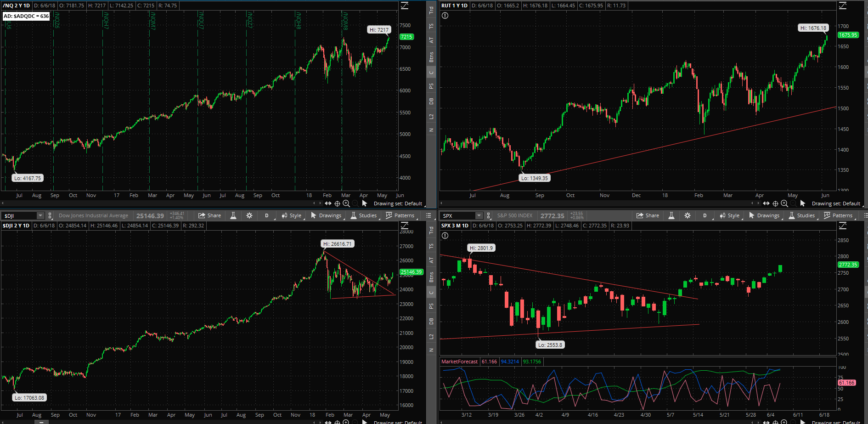Click the symbol link icon next to $DJI
The width and height of the screenshot is (868, 424).
point(50,215)
